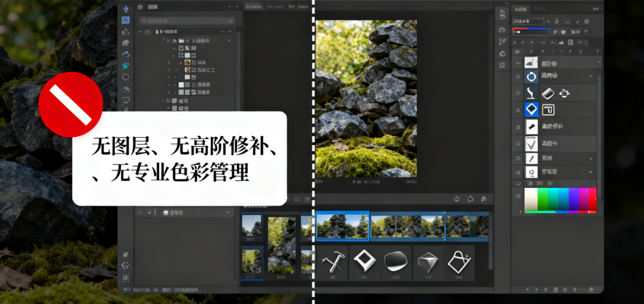Click the rock pile photo on the canvas
This screenshot has width=644, height=304.
click(x=366, y=99)
